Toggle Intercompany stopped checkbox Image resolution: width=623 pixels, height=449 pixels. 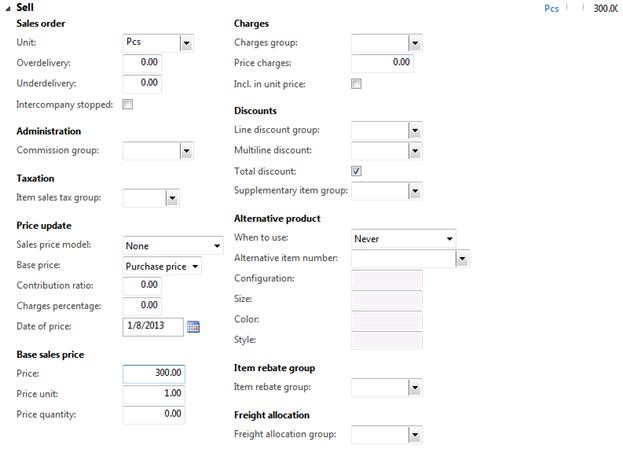(x=127, y=104)
